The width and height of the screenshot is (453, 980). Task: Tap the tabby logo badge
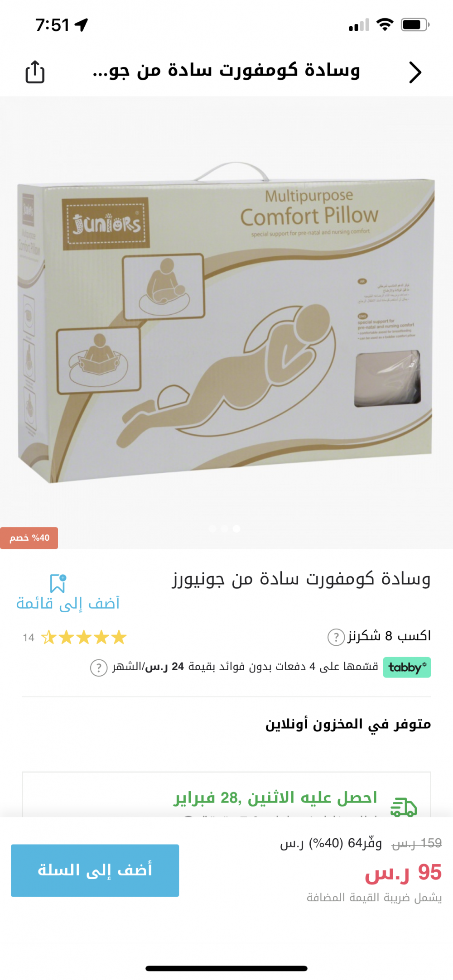[x=407, y=668]
